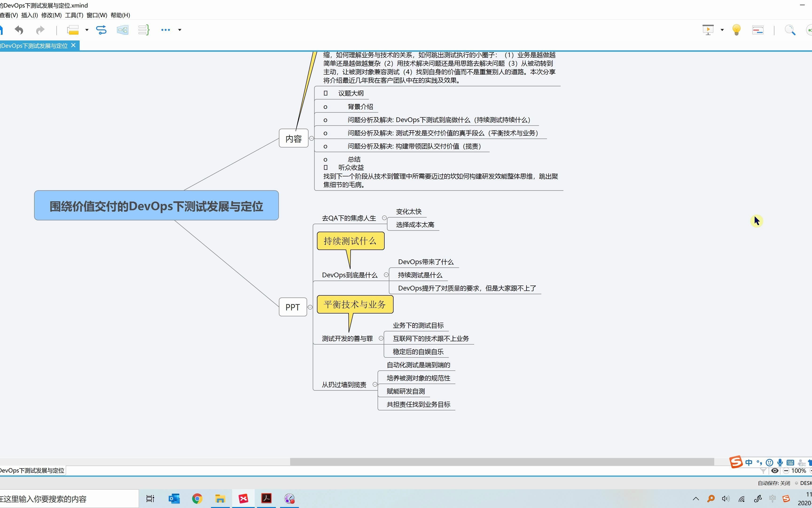812x508 pixels.
Task: Select the topic DevOps带来了什么
Action: click(x=426, y=262)
